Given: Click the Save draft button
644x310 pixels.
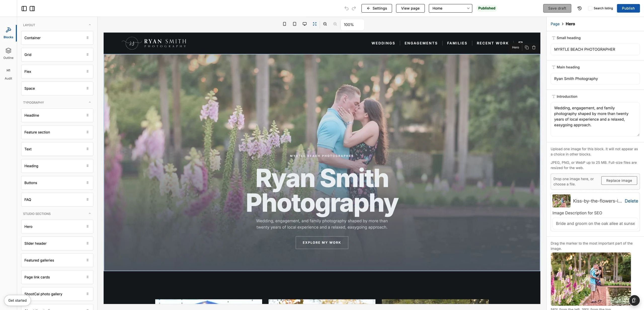Looking at the screenshot, I should tap(557, 8).
